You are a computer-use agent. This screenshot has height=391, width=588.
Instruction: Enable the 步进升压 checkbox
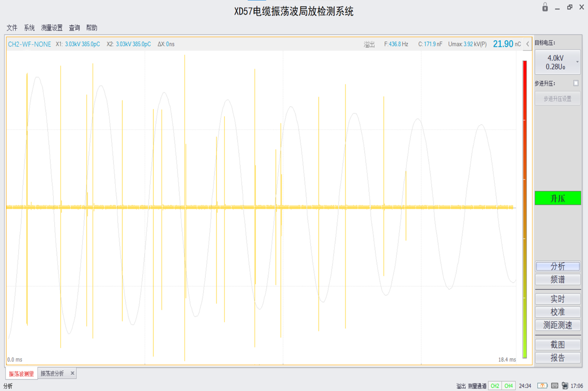pos(576,84)
